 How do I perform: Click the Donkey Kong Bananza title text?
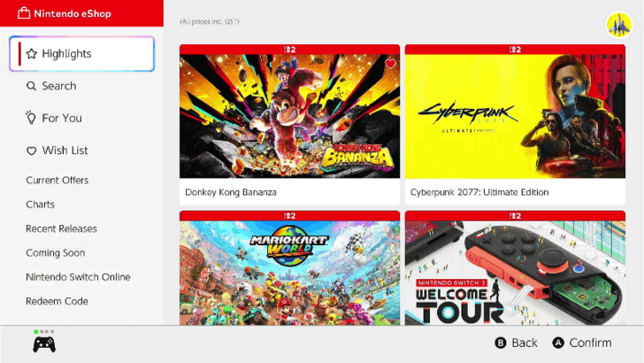tap(231, 192)
